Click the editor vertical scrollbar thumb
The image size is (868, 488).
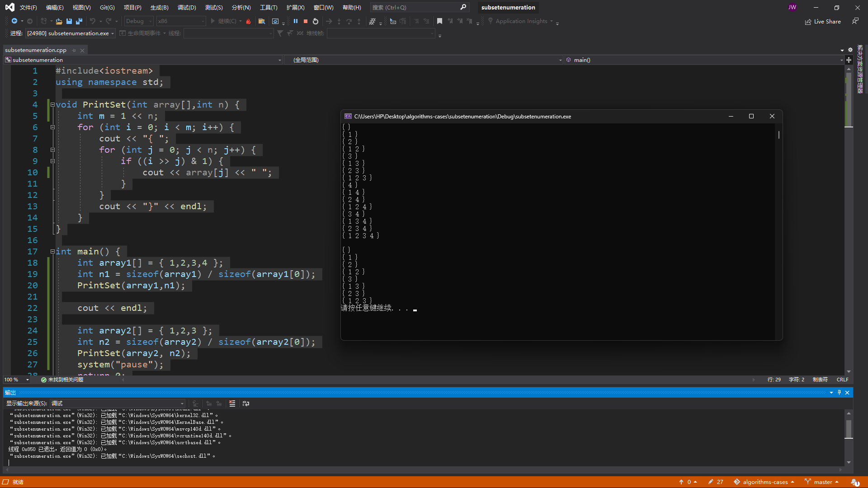click(x=849, y=99)
